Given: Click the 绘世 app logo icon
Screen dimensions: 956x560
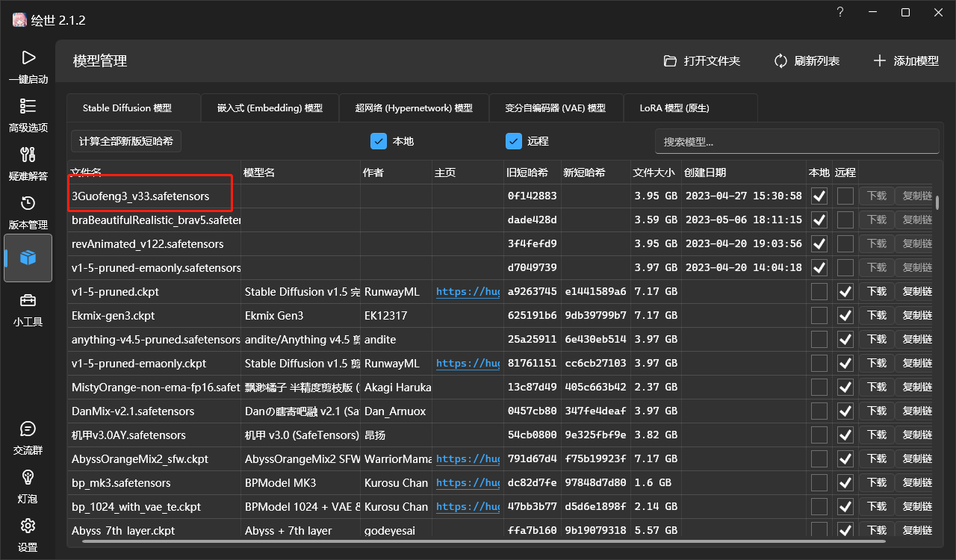Looking at the screenshot, I should click(19, 20).
